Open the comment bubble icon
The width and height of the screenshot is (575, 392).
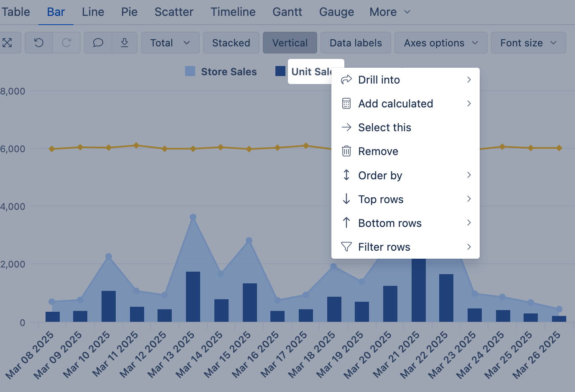coord(98,43)
